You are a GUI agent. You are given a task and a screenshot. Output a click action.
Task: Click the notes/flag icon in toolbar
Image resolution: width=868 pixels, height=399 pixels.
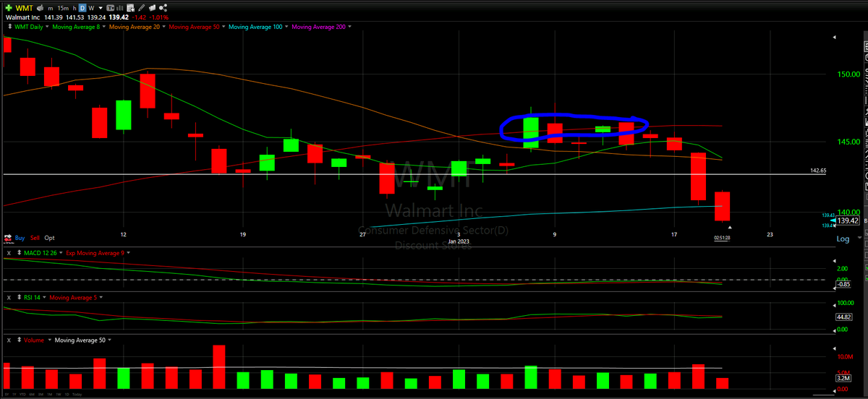click(152, 8)
